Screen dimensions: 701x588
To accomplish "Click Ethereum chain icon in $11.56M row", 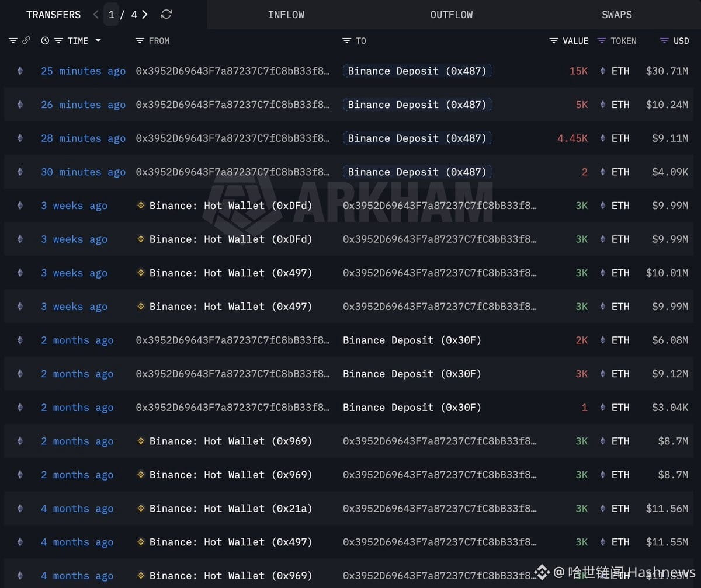I will click(20, 509).
